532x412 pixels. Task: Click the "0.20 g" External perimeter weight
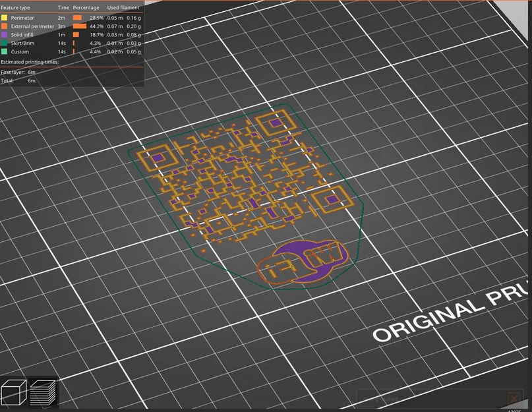click(x=134, y=26)
